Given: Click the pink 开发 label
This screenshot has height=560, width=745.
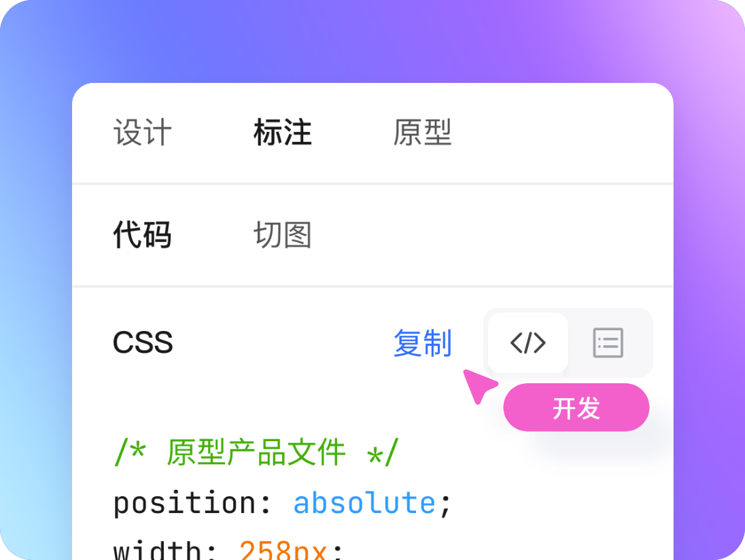Looking at the screenshot, I should (576, 408).
